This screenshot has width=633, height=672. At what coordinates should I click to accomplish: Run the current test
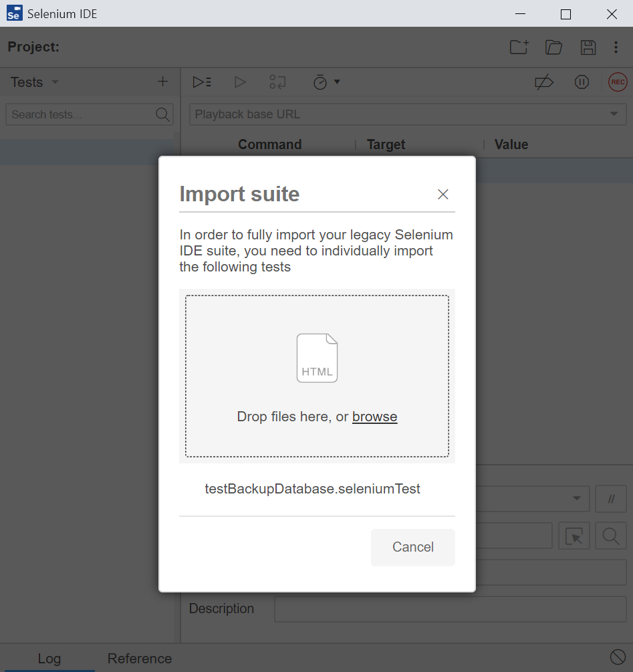pos(240,82)
